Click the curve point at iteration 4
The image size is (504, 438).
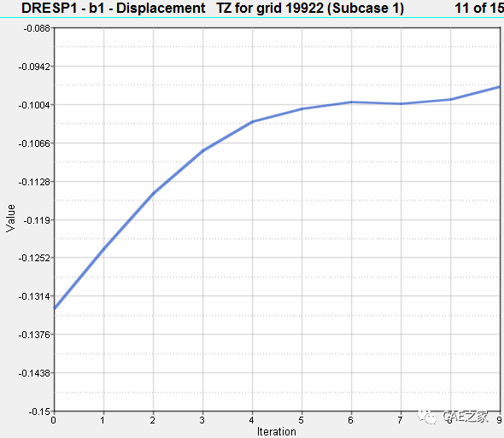pyautogui.click(x=252, y=122)
